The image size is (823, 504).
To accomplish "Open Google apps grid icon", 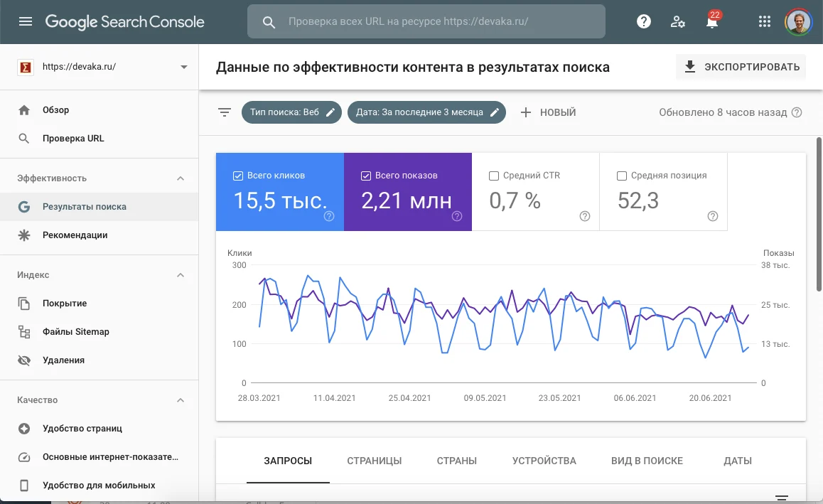I will 764,21.
